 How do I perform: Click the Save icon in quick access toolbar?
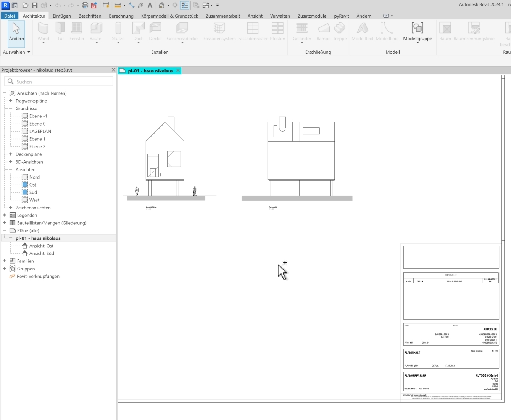point(35,5)
